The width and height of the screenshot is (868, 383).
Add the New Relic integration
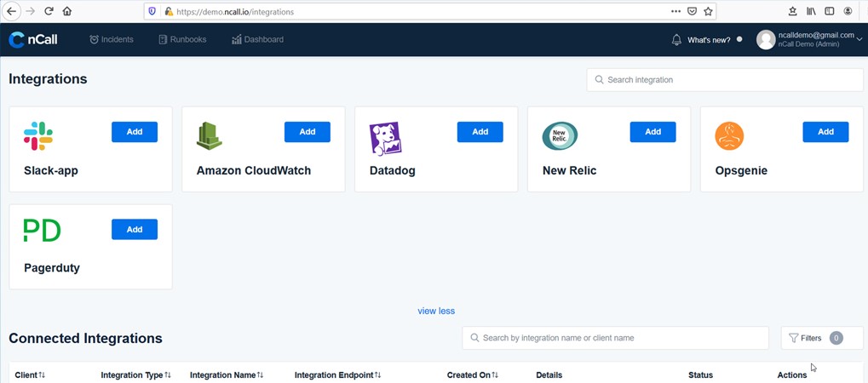(x=652, y=132)
